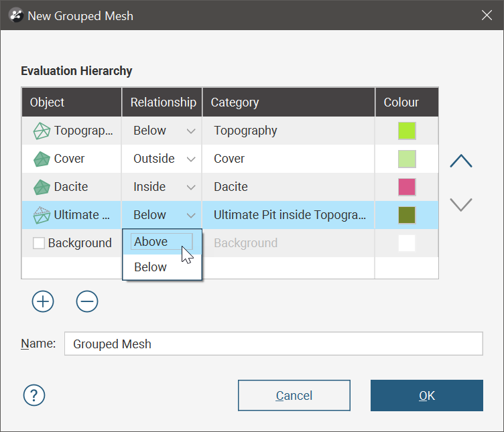Click the pink Dacite colour swatch
Screen dimensions: 504x432
click(407, 187)
